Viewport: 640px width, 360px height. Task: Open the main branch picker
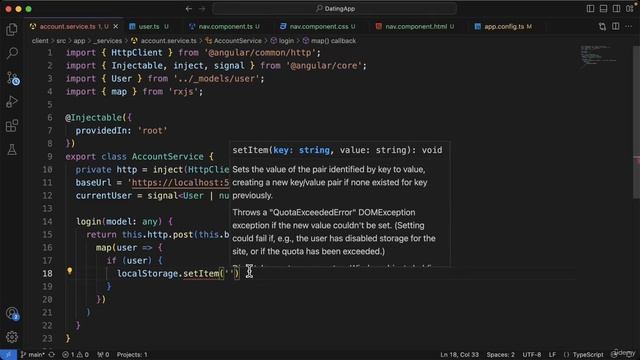click(33, 355)
